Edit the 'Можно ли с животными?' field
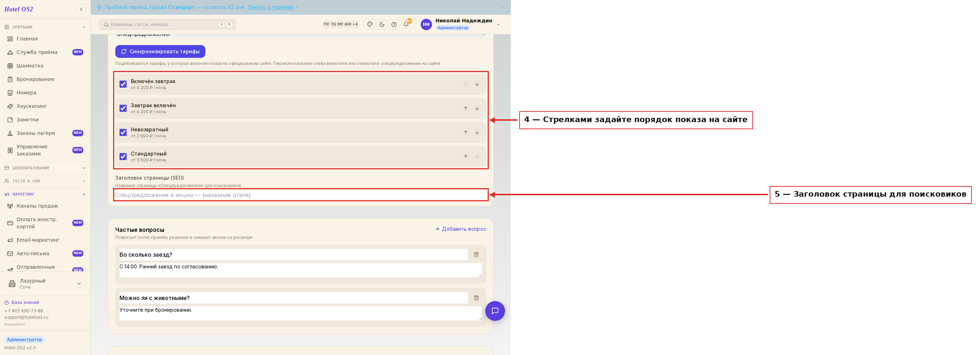980x355 pixels. (293, 298)
